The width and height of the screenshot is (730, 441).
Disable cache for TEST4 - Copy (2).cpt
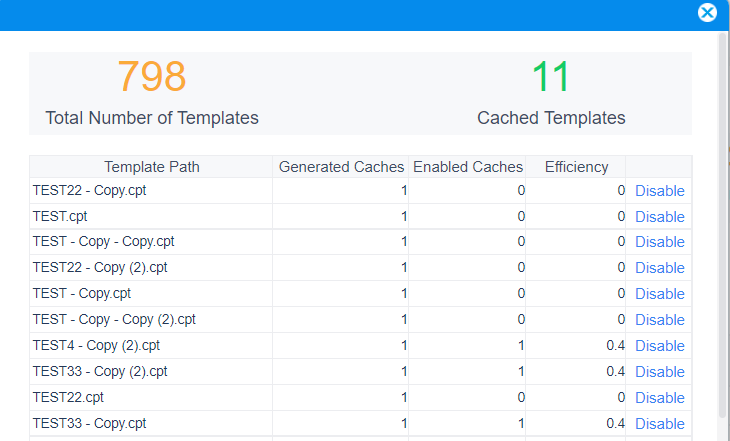pyautogui.click(x=660, y=346)
